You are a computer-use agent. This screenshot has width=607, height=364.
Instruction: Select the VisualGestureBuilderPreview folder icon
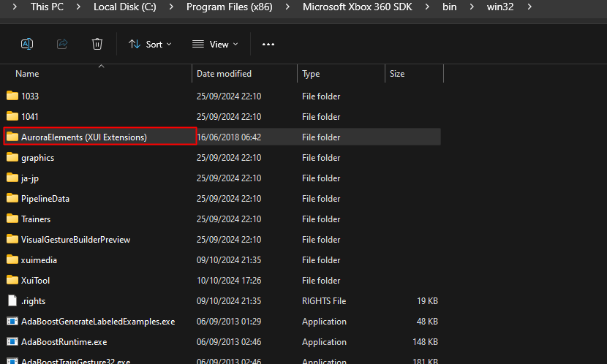[x=12, y=239]
